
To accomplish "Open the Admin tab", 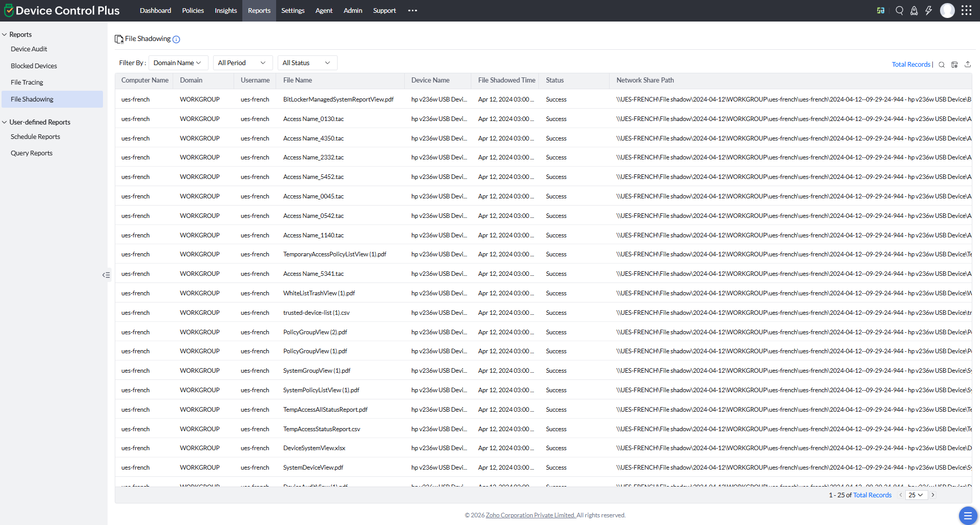I will point(352,10).
